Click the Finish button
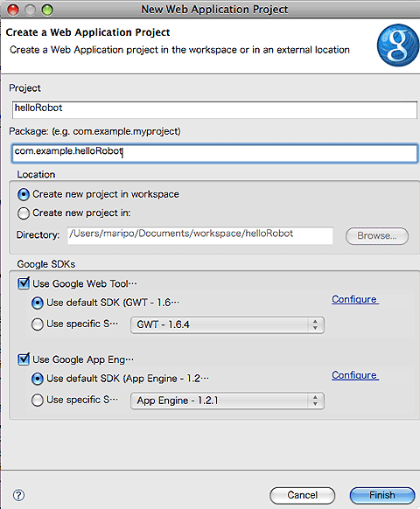Screen dimensions: 420x509 [382, 495]
